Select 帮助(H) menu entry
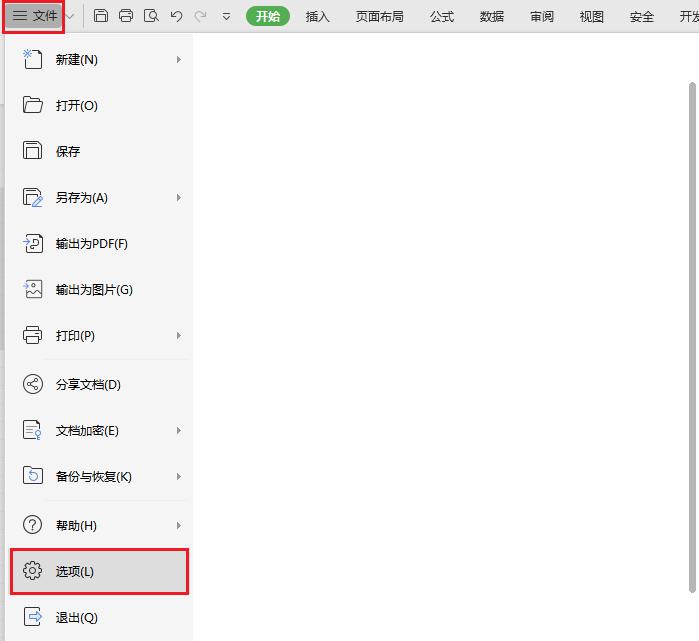The width and height of the screenshot is (699, 641). (x=99, y=525)
